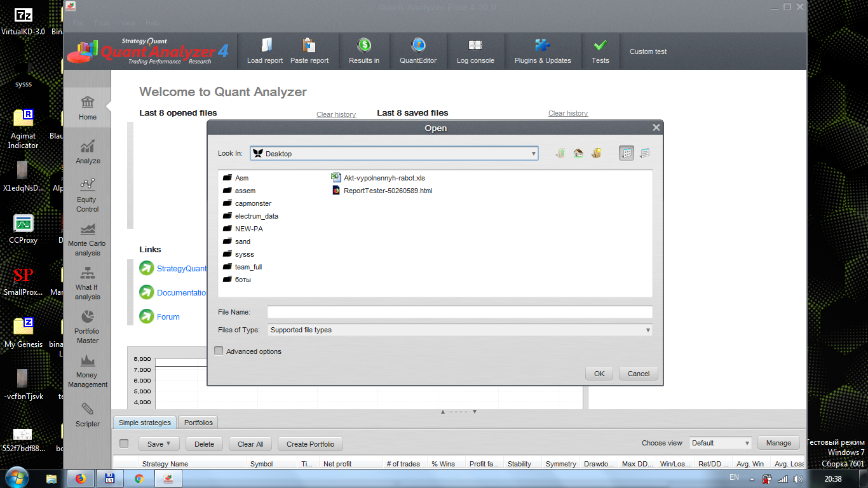The image size is (868, 488).
Task: Open the Tests toolbar item
Action: [600, 51]
